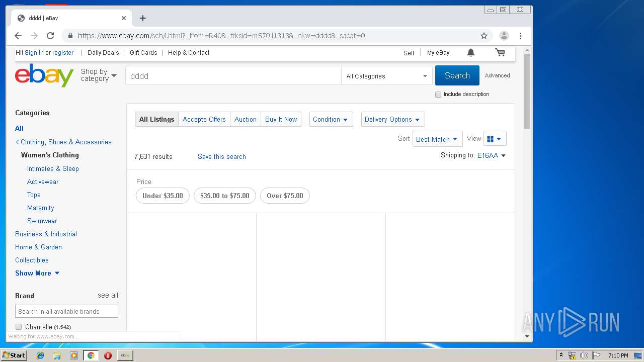Open Action Center flag icon
644x362 pixels.
[596, 355]
